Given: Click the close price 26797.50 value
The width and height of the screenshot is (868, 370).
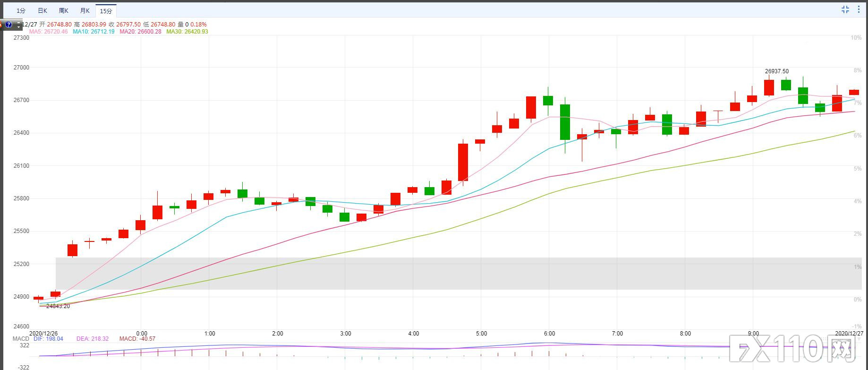Looking at the screenshot, I should click(128, 24).
